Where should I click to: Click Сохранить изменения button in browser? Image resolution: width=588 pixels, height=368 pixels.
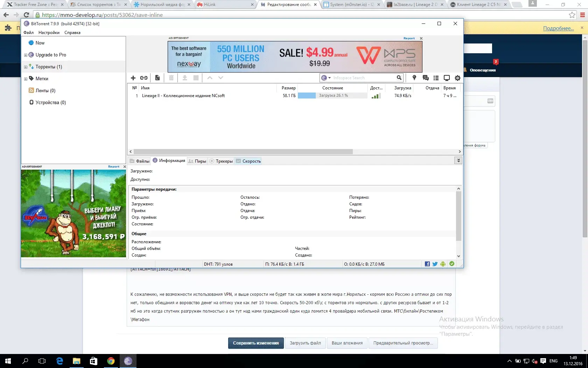256,343
